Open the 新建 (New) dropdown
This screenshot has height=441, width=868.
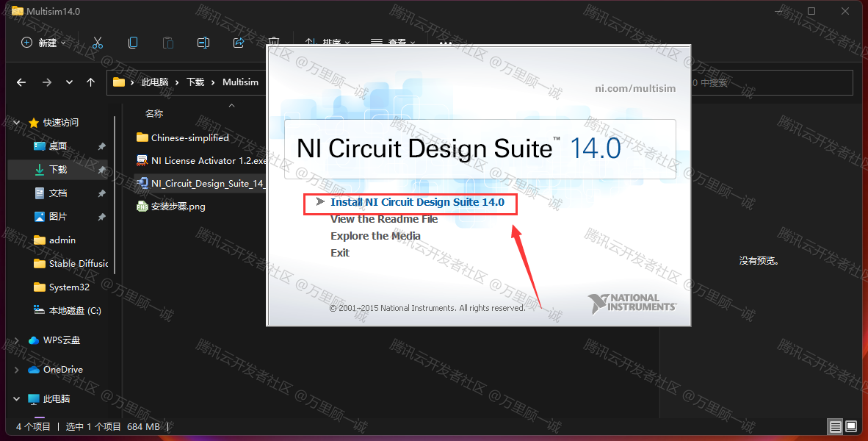coord(43,43)
